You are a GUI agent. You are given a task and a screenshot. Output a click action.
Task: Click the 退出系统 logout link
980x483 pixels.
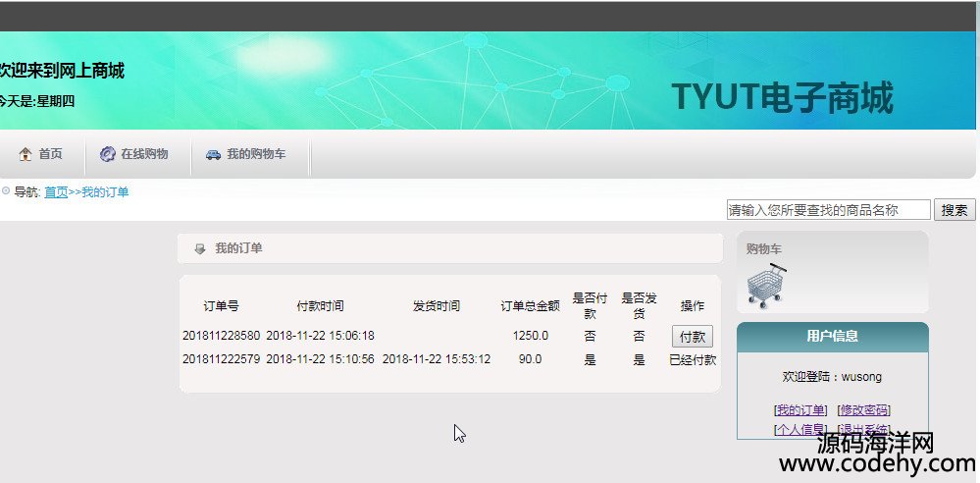point(863,429)
